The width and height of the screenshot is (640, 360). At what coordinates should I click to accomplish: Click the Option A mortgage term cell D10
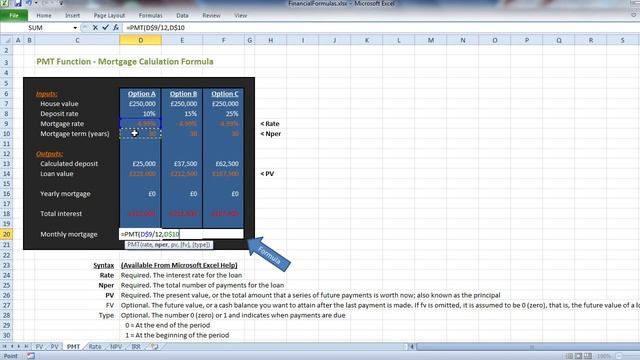(140, 134)
